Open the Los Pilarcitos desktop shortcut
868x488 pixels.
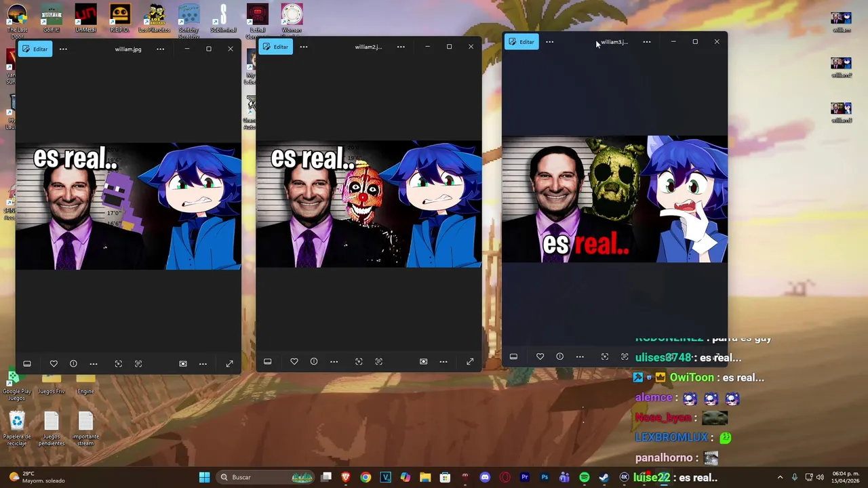pyautogui.click(x=155, y=19)
